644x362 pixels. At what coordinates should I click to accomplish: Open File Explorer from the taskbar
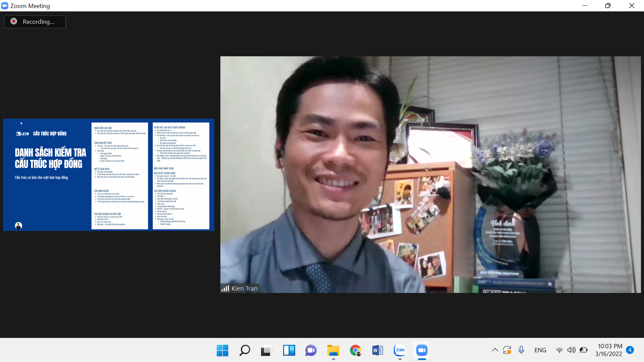[x=333, y=351]
